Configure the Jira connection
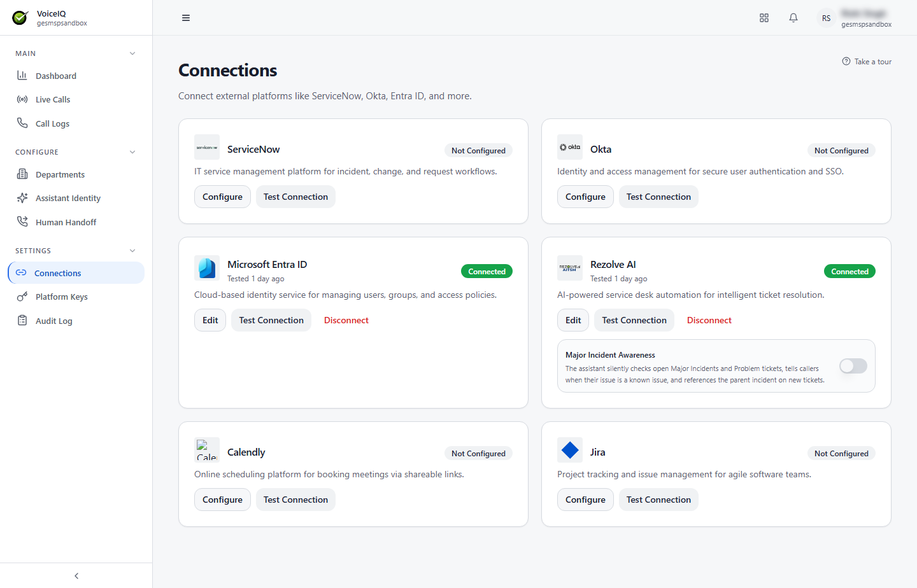The height and width of the screenshot is (588, 917). click(585, 500)
